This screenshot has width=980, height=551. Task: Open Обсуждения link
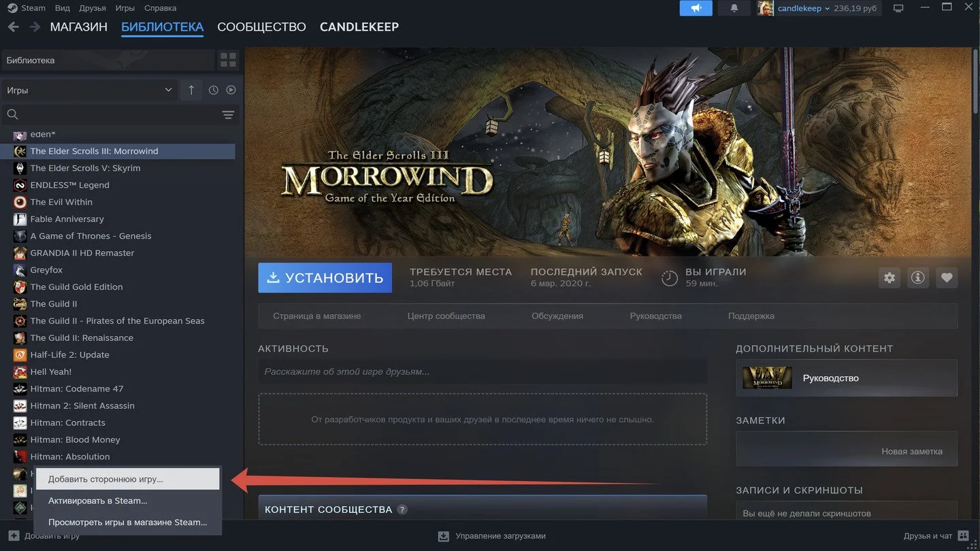tap(557, 316)
